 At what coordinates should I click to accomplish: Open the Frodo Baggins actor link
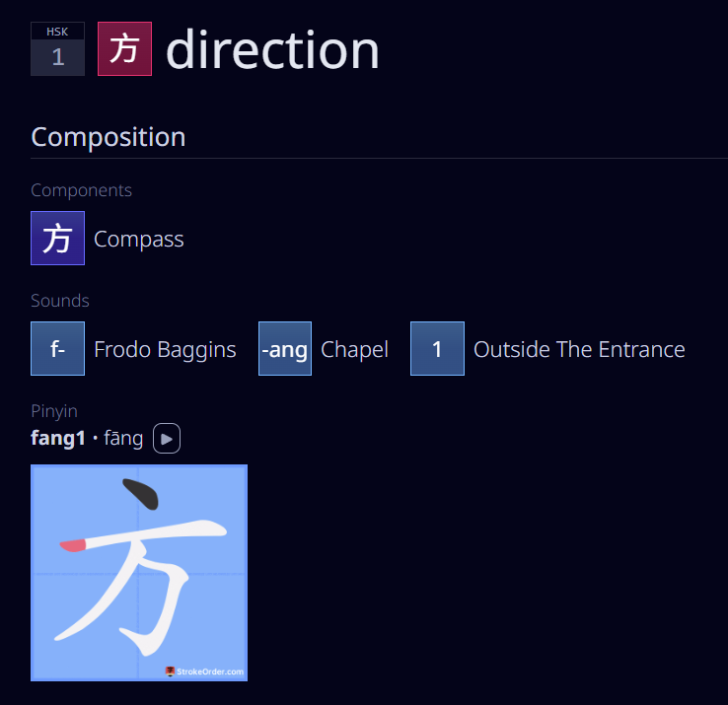(165, 349)
